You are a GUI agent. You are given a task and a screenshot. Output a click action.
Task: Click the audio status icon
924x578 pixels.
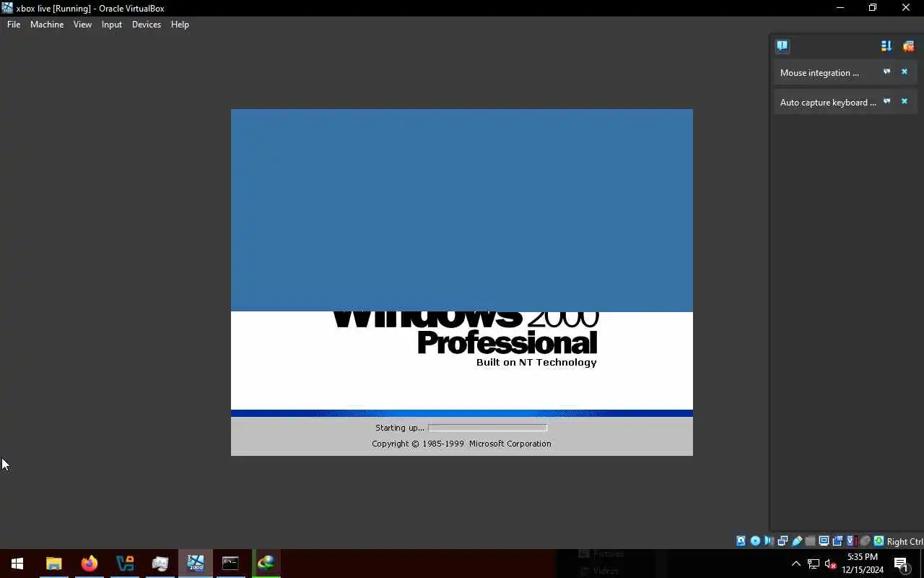[x=769, y=541]
